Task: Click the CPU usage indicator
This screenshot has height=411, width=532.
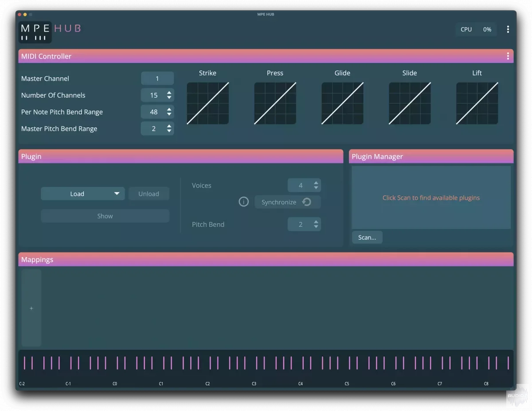Action: click(x=476, y=29)
